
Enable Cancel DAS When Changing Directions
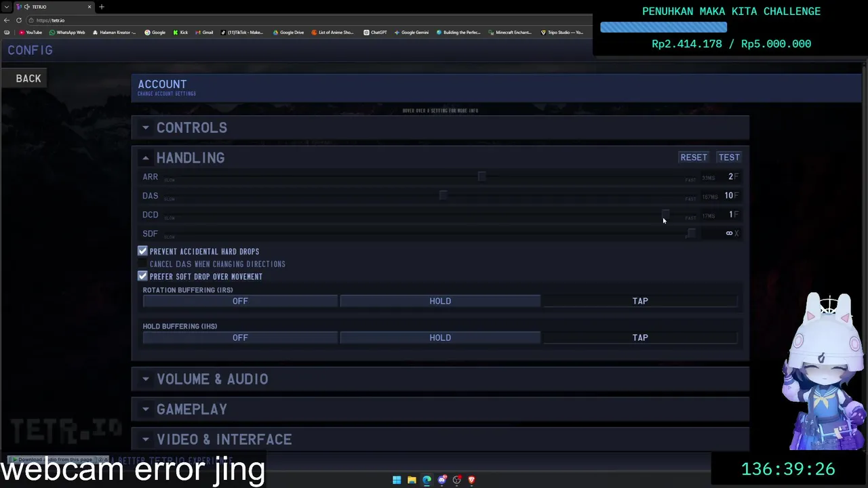tap(142, 264)
